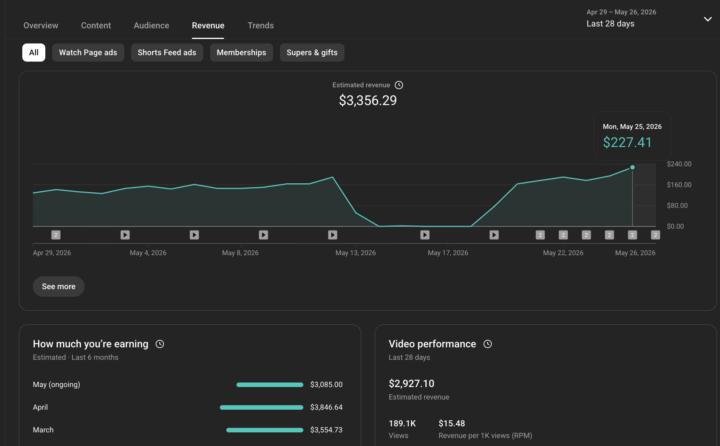The width and height of the screenshot is (720, 446).
Task: Click the March earnings bar
Action: [264, 430]
